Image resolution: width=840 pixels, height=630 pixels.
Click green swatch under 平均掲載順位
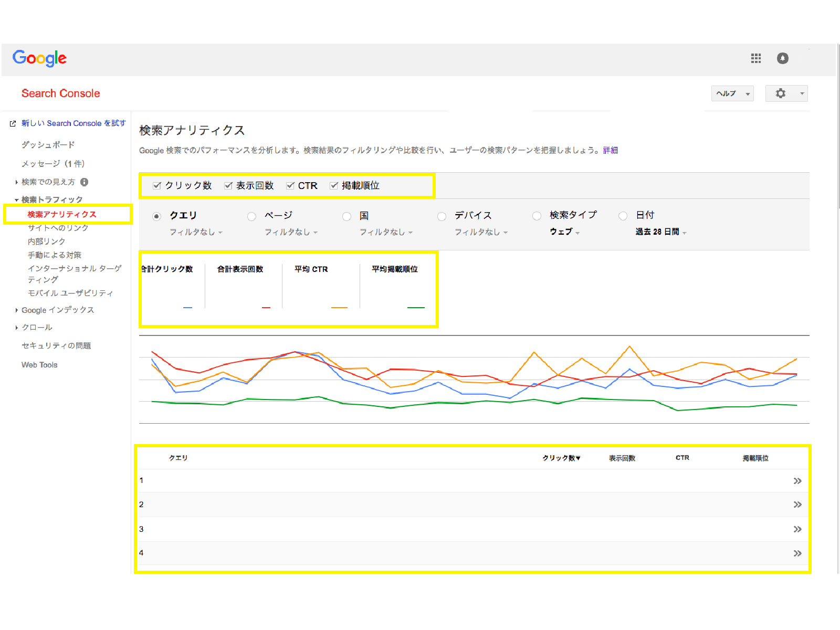tap(416, 308)
